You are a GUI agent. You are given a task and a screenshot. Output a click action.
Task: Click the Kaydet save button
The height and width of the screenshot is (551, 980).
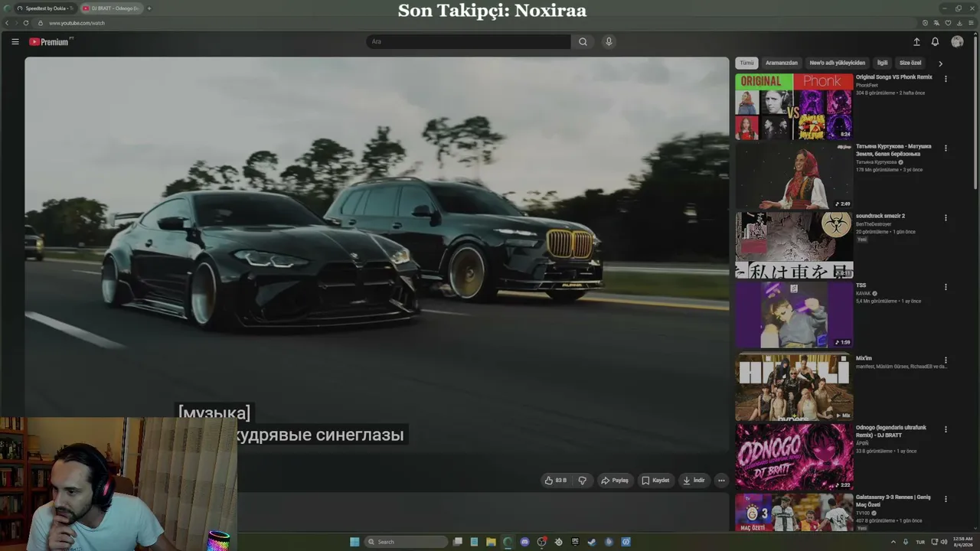tap(655, 481)
